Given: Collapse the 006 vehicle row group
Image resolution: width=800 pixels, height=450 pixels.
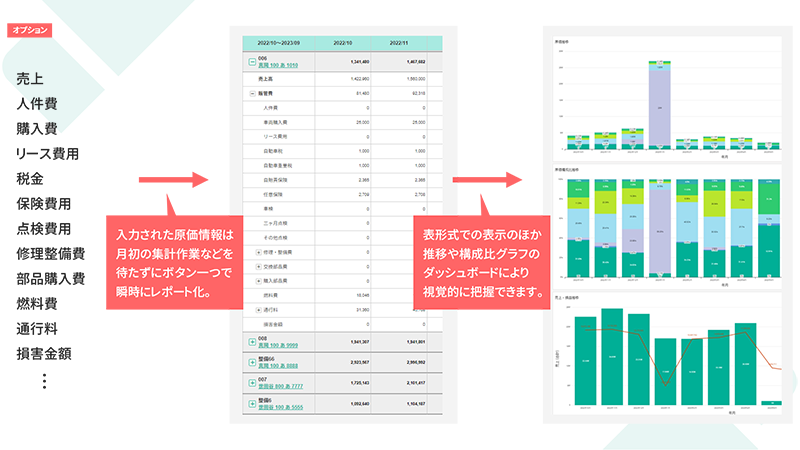Looking at the screenshot, I should click(x=250, y=62).
